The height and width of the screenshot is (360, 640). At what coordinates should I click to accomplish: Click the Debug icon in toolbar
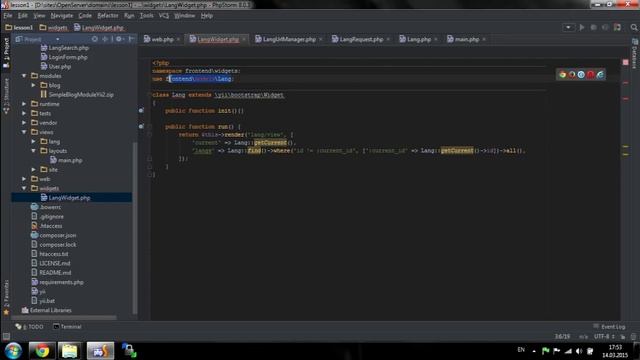click(593, 27)
